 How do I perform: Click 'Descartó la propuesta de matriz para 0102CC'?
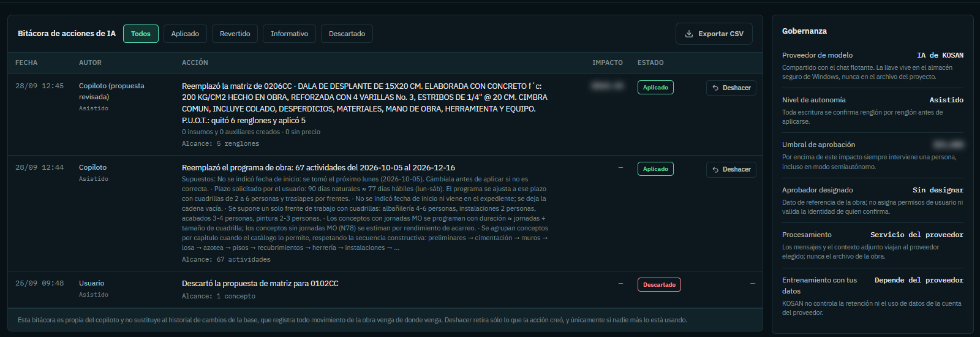(260, 284)
